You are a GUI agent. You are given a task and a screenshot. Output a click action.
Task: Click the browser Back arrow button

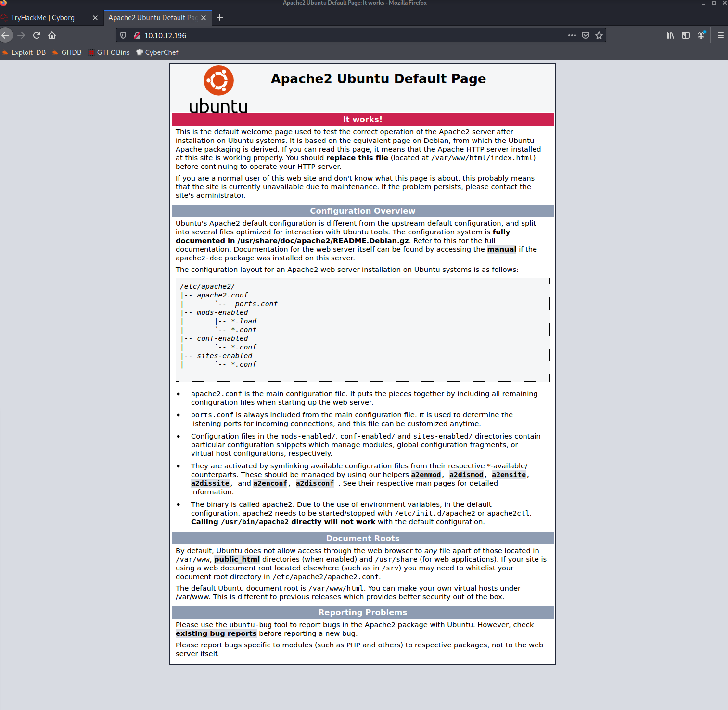click(x=6, y=35)
